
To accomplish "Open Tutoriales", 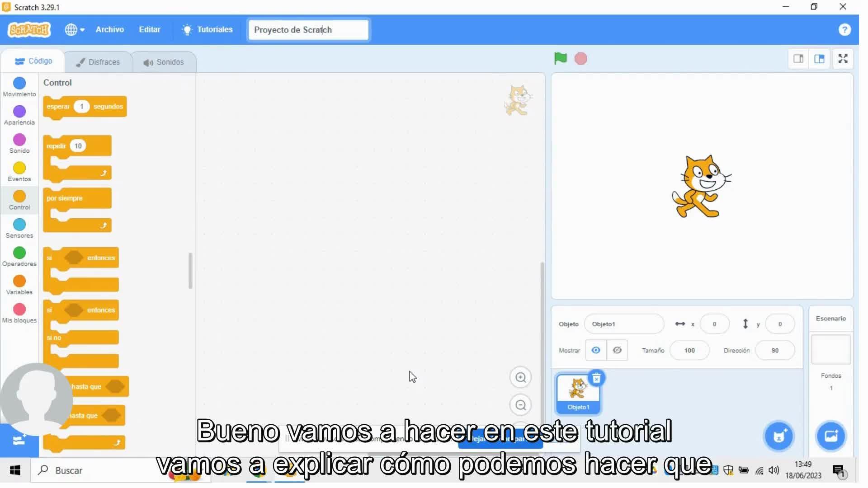I will (207, 30).
